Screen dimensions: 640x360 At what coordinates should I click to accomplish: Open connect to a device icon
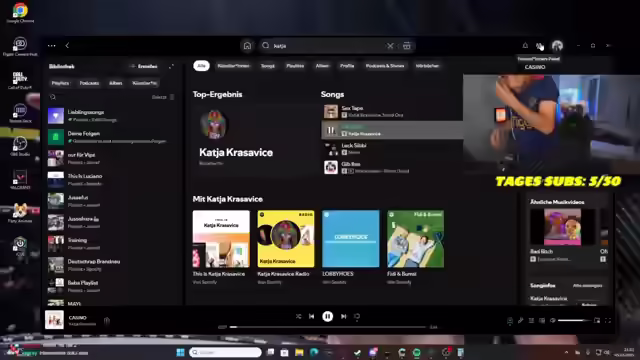pos(542,321)
